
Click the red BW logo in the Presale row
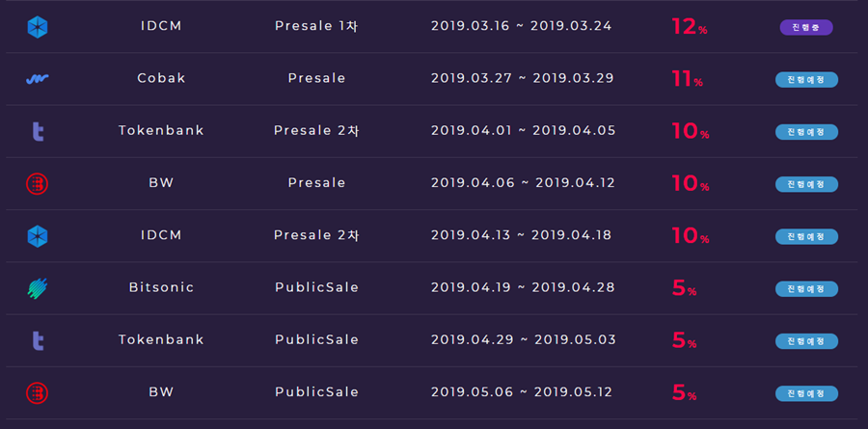click(38, 183)
